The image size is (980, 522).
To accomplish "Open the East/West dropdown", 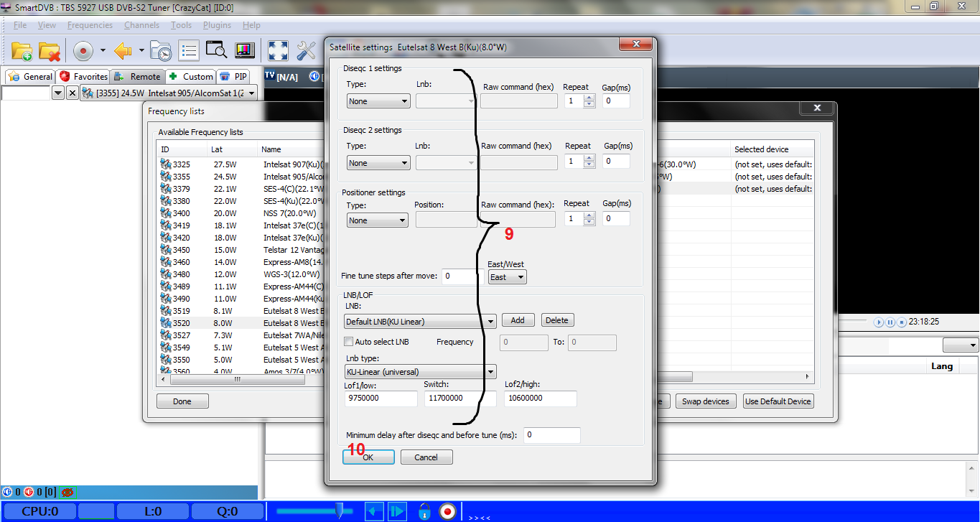I will [507, 277].
